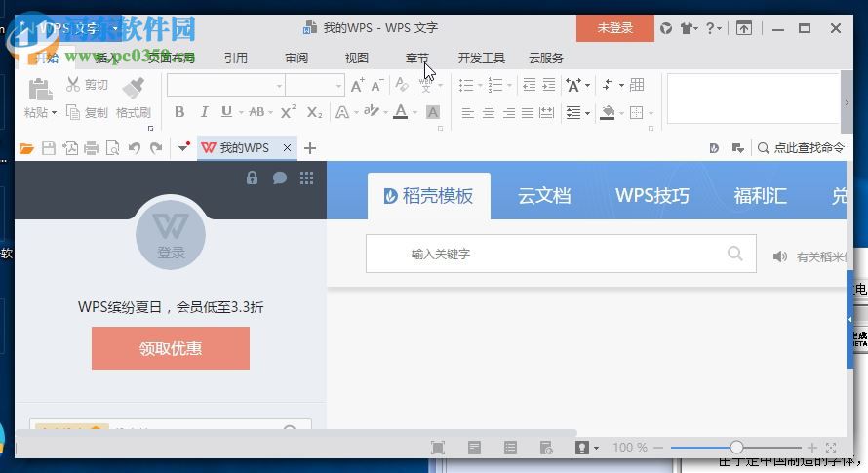This screenshot has width=868, height=473.
Task: Click the Paste (粘贴) icon
Action: (x=40, y=90)
